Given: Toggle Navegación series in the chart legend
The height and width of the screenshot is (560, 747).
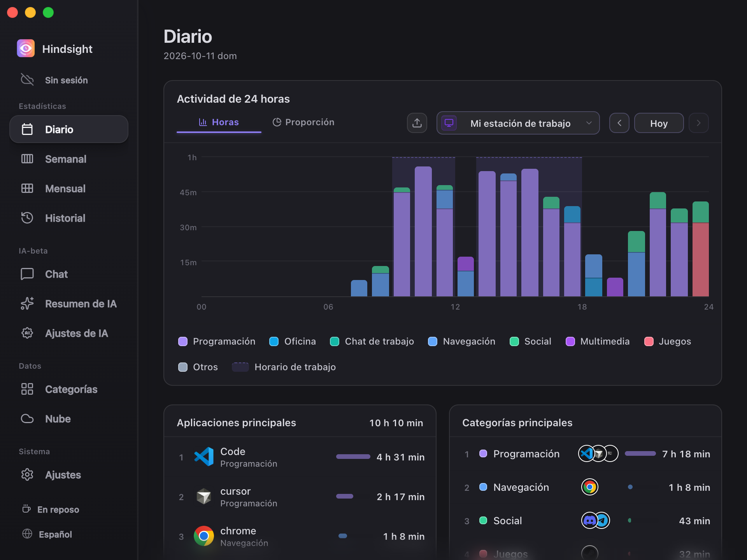Looking at the screenshot, I should (462, 341).
